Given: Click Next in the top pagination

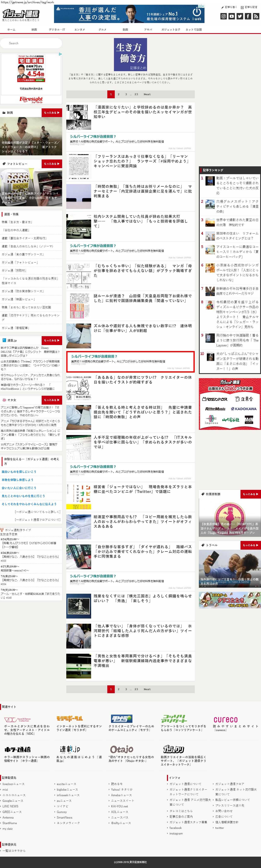Looking at the screenshot, I should [x=147, y=94].
